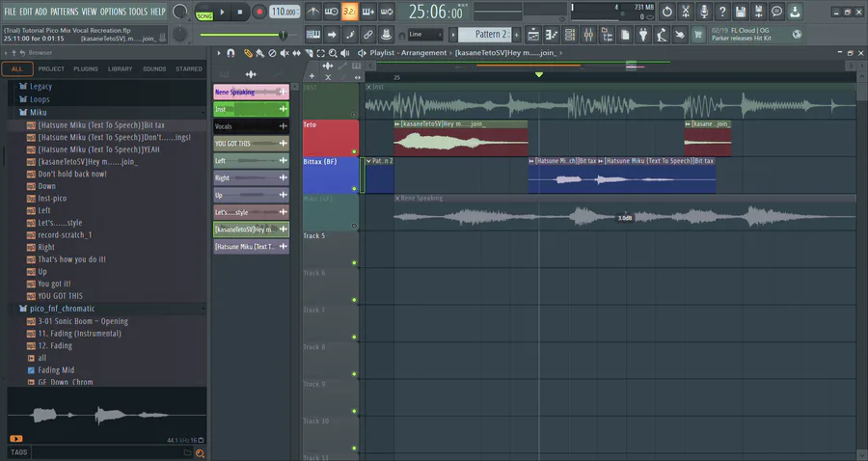Viewport: 868px width, 461px height.
Task: Toggle Playlist snap magnet icon
Action: click(x=231, y=53)
